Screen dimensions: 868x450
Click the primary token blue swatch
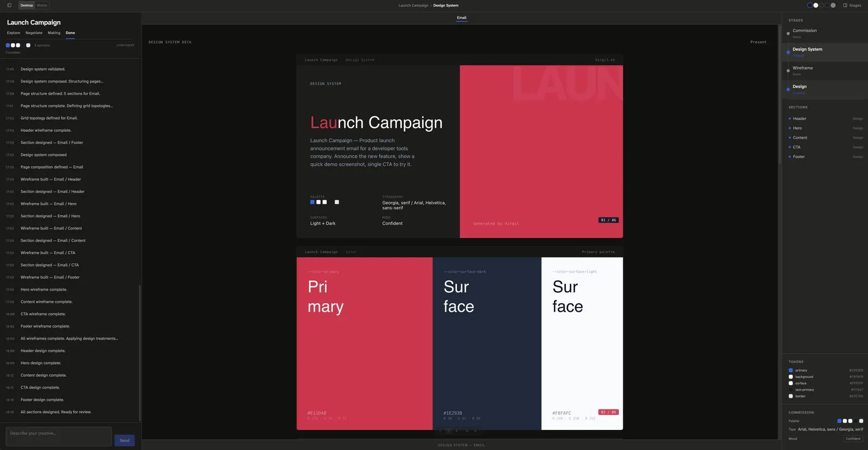pos(791,370)
